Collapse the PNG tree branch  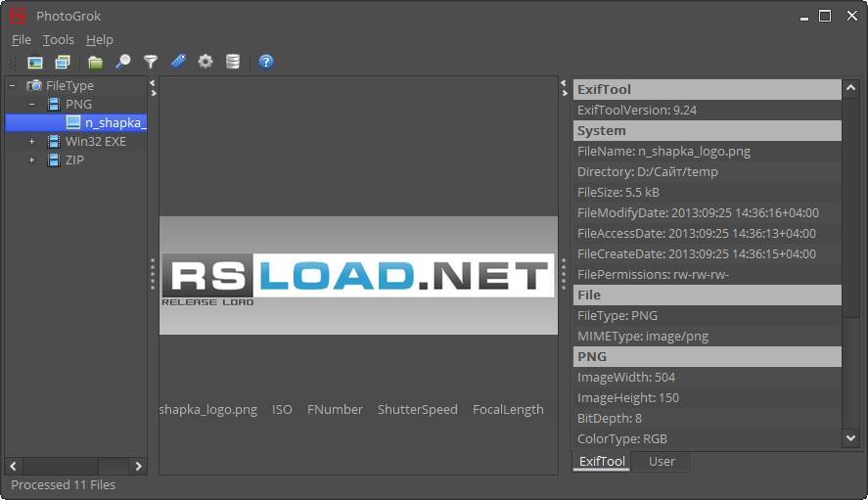pos(31,105)
